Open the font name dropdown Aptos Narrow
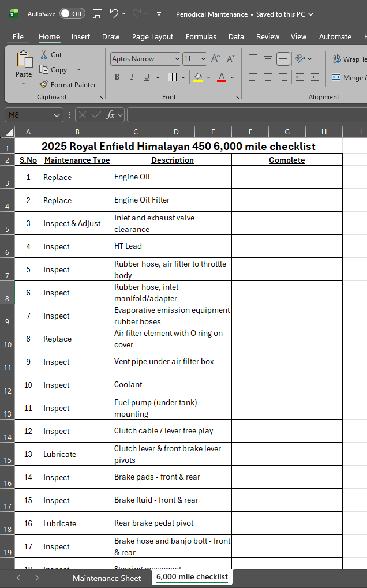Image resolution: width=367 pixels, height=588 pixels. [177, 59]
